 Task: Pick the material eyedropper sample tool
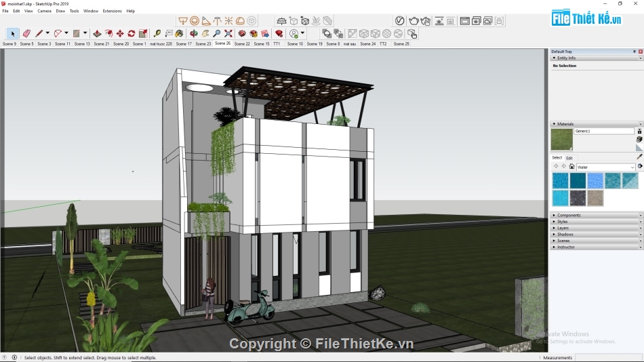[x=639, y=157]
